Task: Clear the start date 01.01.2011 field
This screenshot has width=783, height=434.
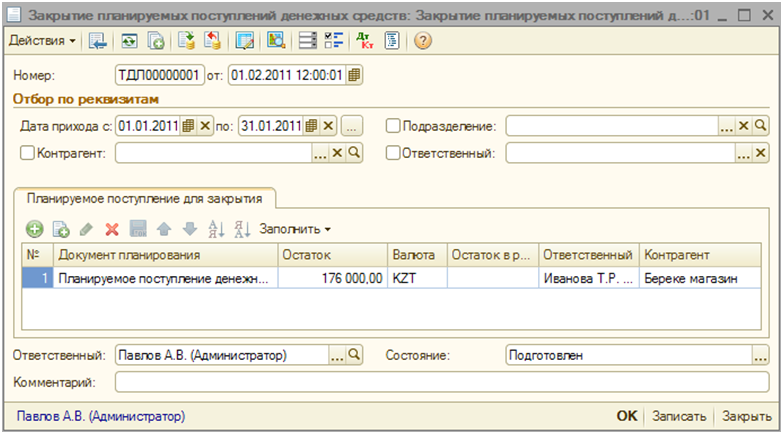Action: coord(205,126)
